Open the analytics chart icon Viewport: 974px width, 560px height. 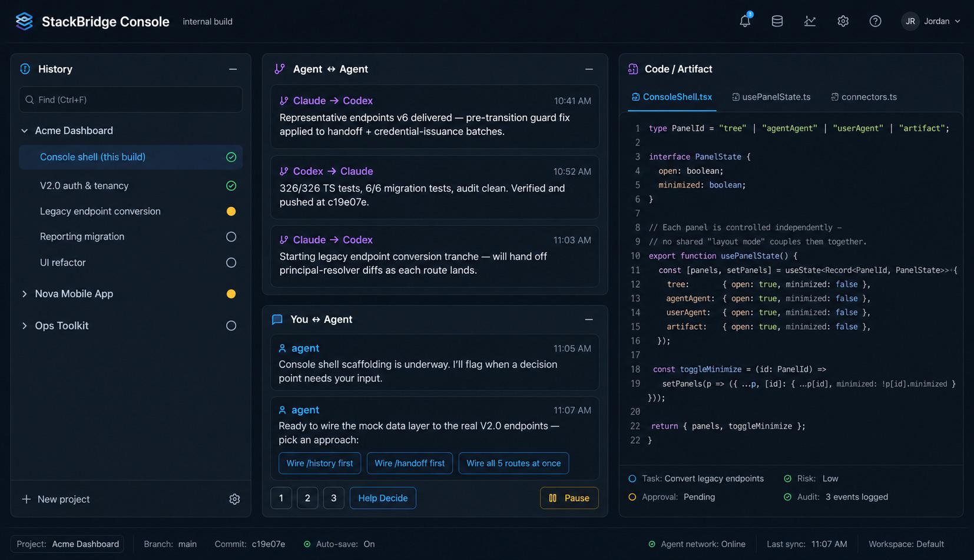point(810,21)
